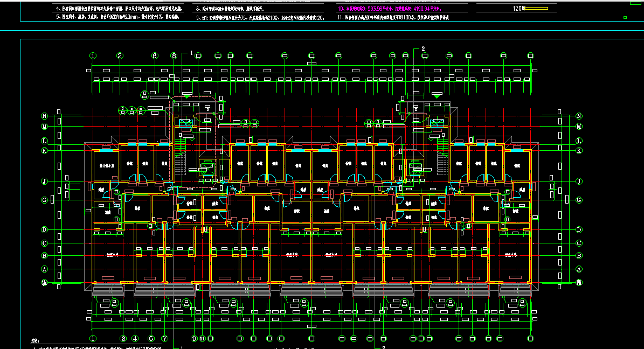The width and height of the screenshot is (644, 349).
Task: Select note line beginning with '4、'
Action: tap(119, 8)
